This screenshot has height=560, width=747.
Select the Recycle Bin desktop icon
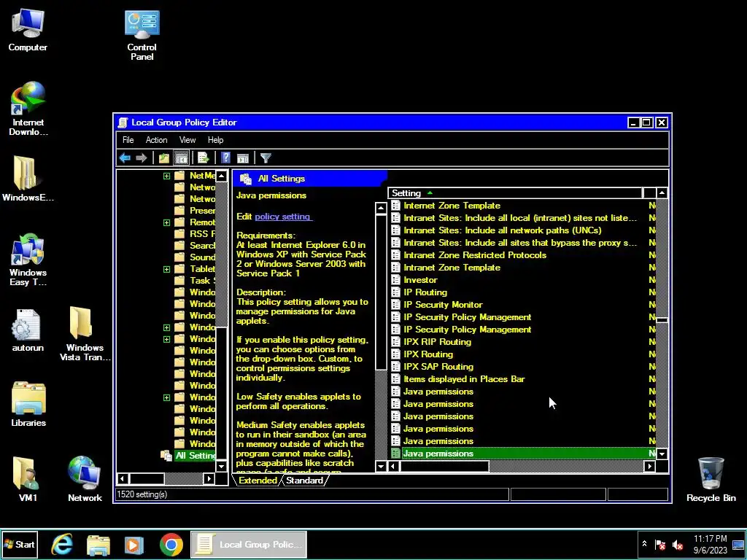tap(711, 478)
